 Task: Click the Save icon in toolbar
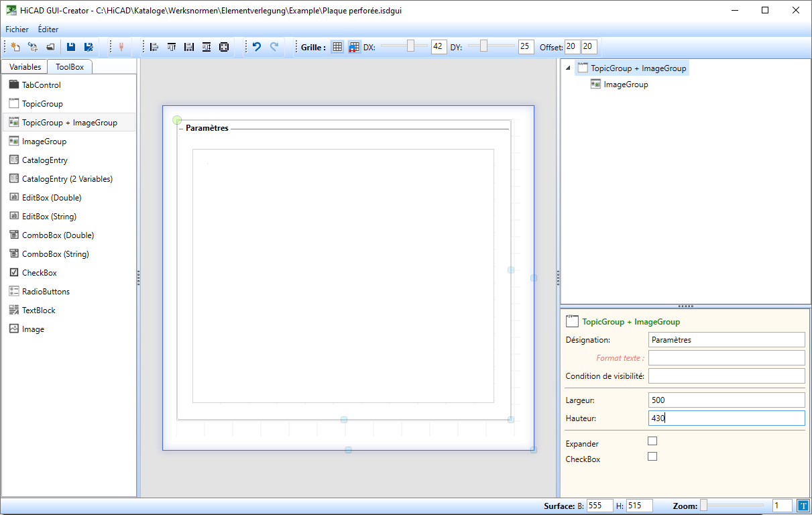(x=70, y=47)
